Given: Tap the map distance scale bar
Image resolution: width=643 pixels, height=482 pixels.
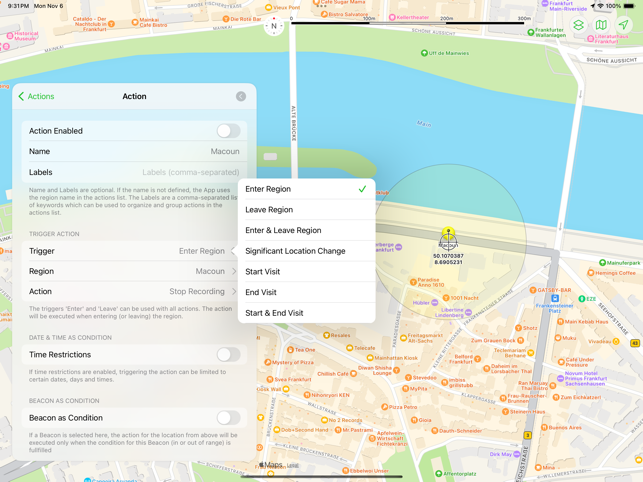Looking at the screenshot, I should (407, 21).
